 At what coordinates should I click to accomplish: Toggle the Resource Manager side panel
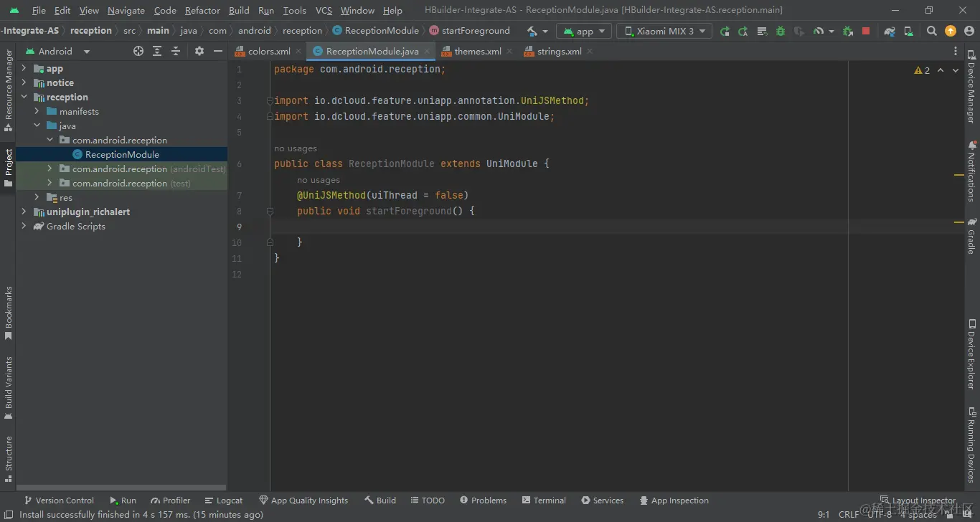[x=8, y=90]
